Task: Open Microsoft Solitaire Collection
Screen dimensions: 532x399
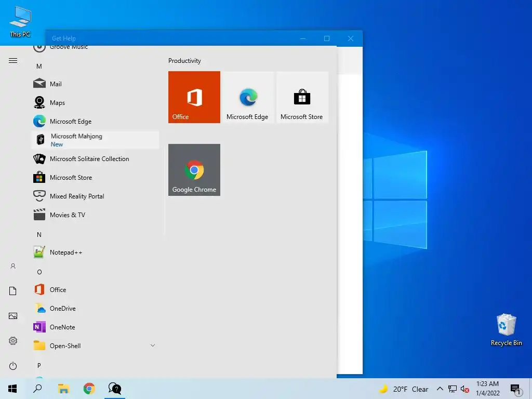Action: (x=95, y=158)
